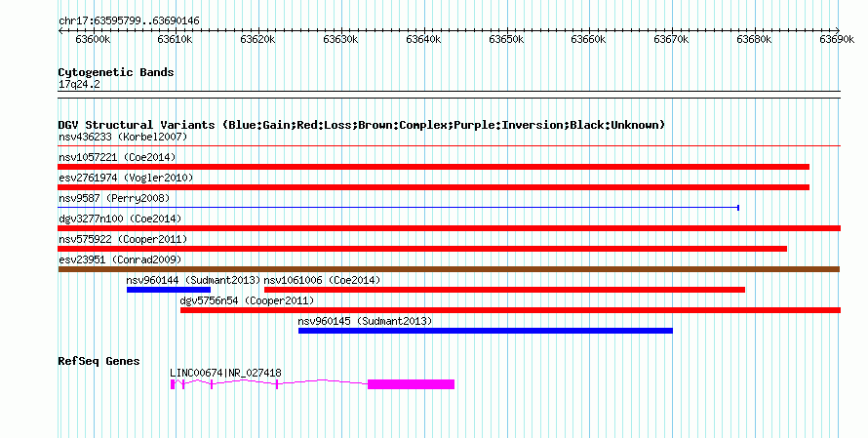
Task: Select the nsv1057221 (Coe2014) red loss bar
Action: click(433, 167)
